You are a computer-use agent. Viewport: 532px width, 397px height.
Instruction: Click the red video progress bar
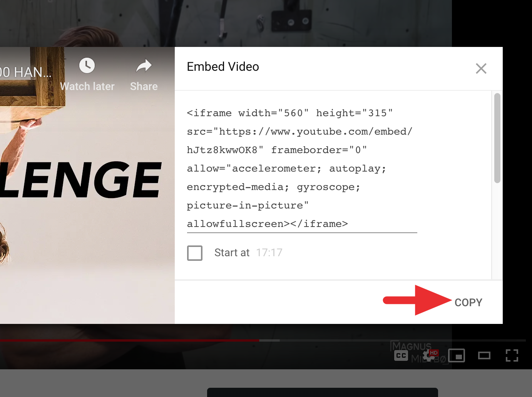coord(129,340)
